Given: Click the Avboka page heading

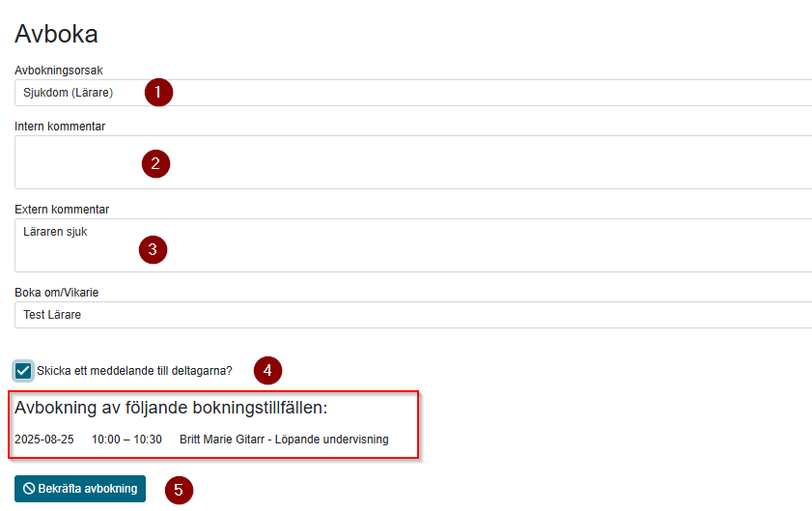Looking at the screenshot, I should [56, 34].
